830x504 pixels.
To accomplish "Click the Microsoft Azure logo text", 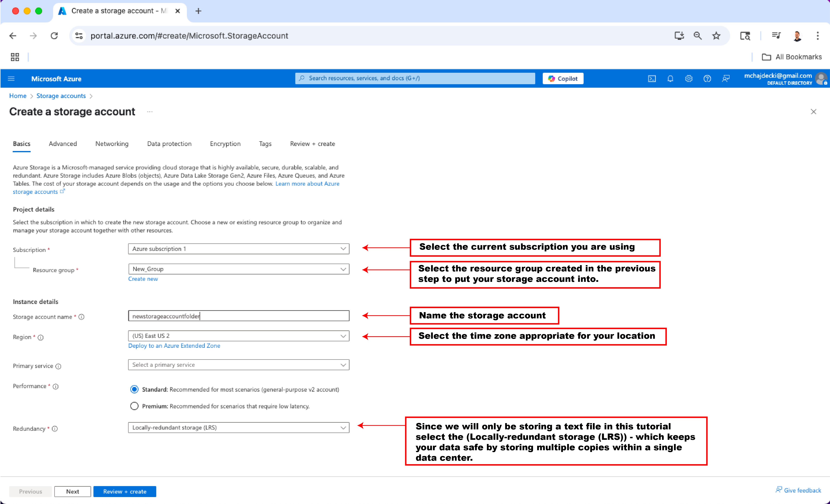I will [56, 79].
